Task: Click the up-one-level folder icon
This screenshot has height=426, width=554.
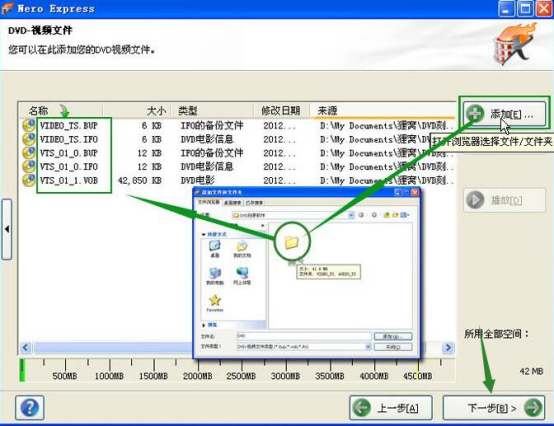Action: (x=387, y=215)
